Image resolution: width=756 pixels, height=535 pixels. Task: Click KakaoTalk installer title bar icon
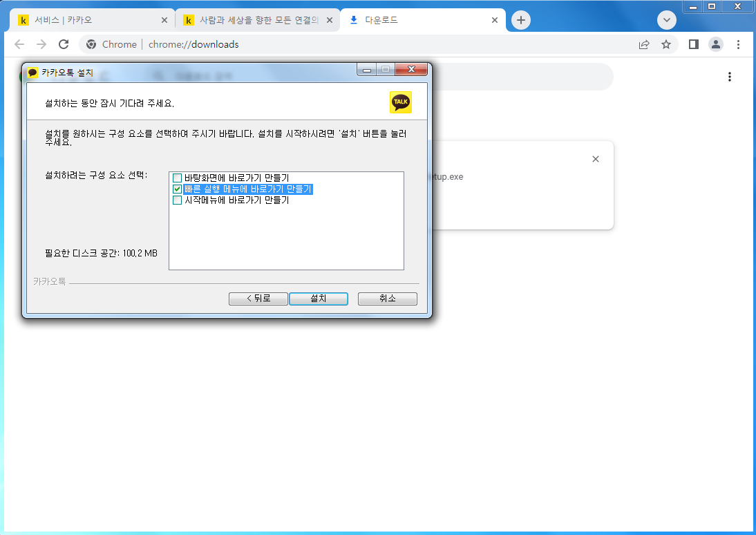(32, 73)
